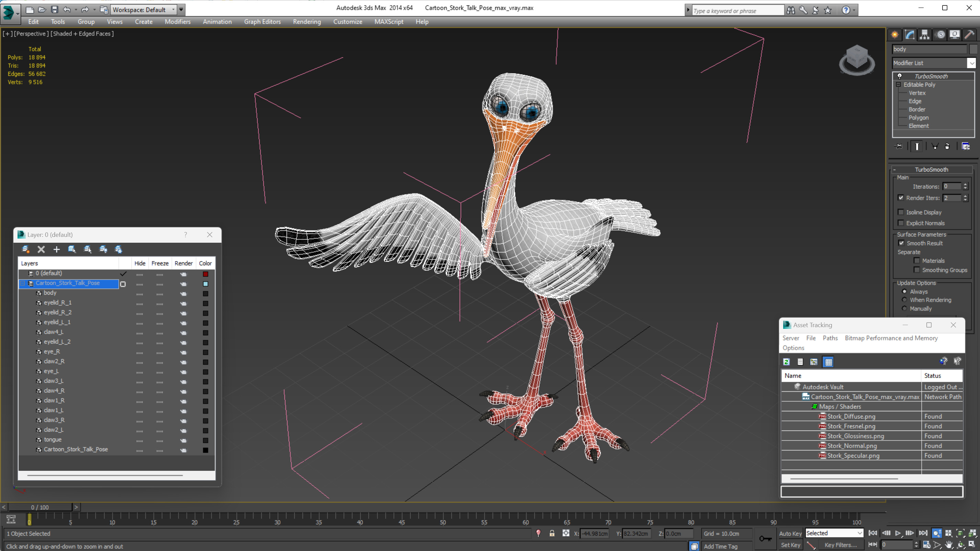Click Table View icon in Asset Tracking
The width and height of the screenshot is (980, 551).
click(828, 361)
